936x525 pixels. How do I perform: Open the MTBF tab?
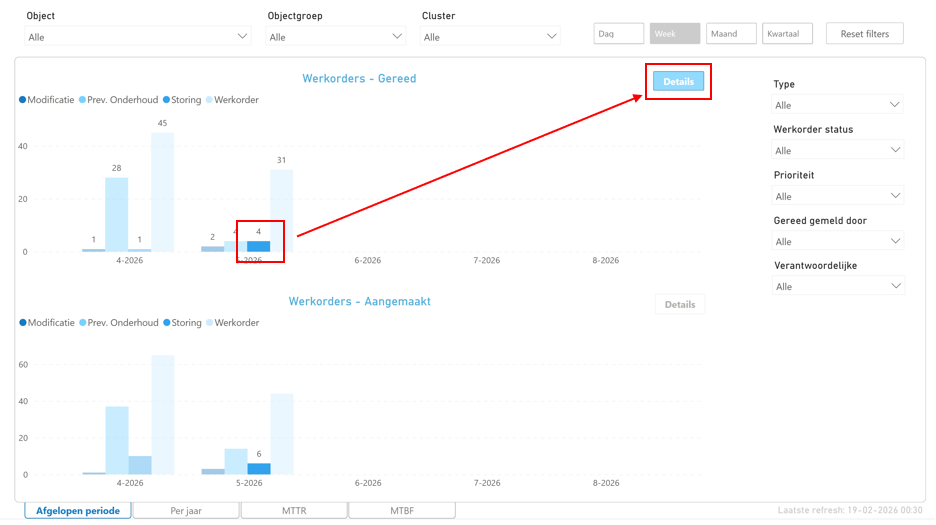tap(401, 511)
